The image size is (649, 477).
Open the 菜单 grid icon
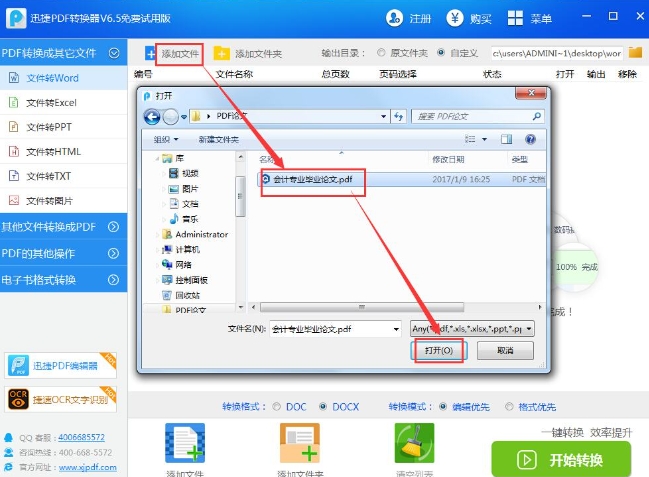point(515,18)
